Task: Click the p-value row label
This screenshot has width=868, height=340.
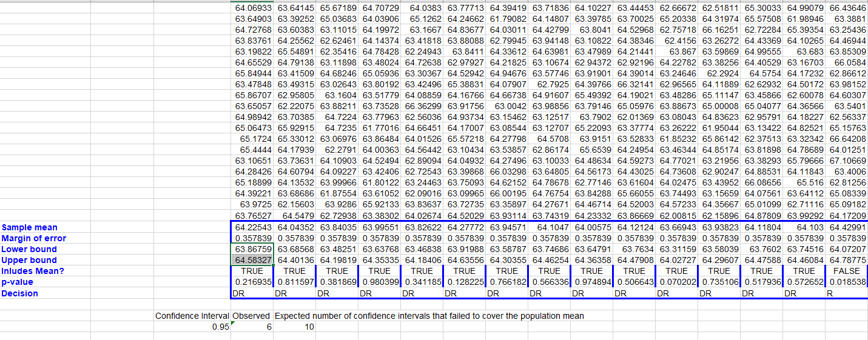Action: [x=18, y=282]
